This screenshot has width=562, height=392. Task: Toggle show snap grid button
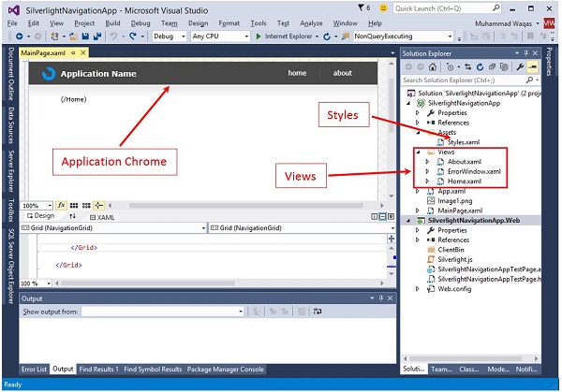click(x=74, y=206)
